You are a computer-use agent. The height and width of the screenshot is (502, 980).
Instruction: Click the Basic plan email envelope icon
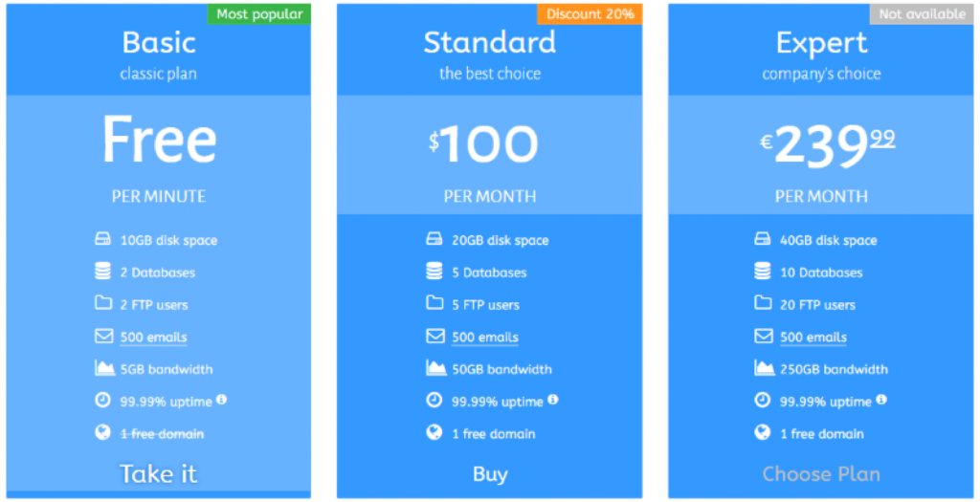click(x=103, y=336)
